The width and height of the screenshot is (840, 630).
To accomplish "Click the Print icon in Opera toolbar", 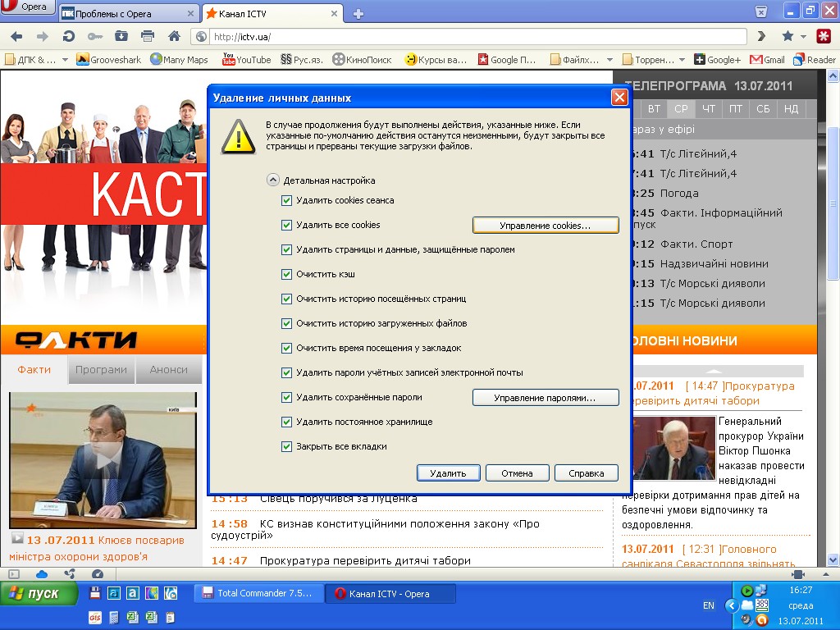I will click(x=148, y=36).
